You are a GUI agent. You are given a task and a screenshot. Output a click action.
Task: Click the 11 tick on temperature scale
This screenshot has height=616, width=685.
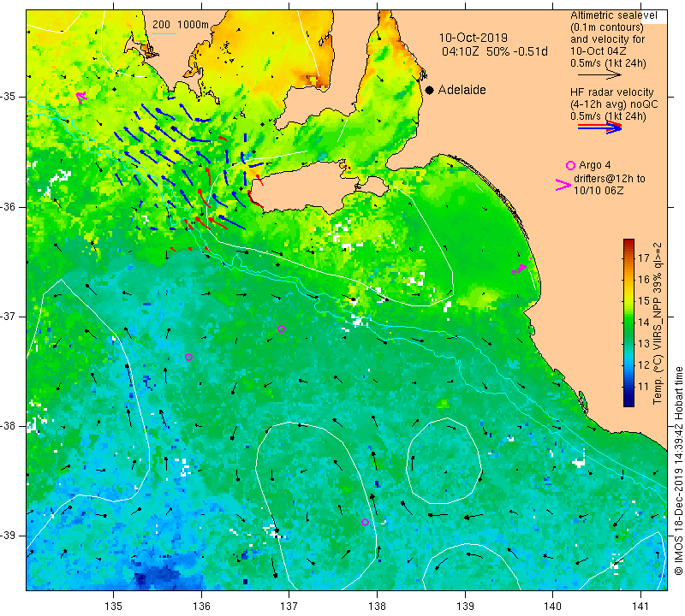point(644,387)
